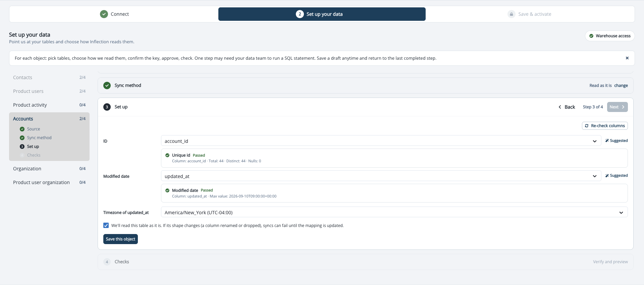Click the Warehouse access status badge
The image size is (644, 285).
click(609, 36)
